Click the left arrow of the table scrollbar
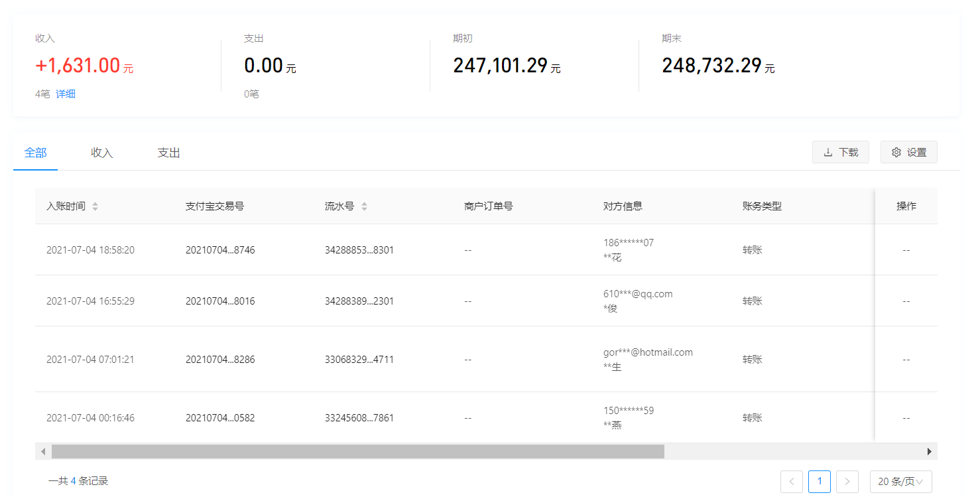Image resolution: width=980 pixels, height=497 pixels. [x=43, y=451]
